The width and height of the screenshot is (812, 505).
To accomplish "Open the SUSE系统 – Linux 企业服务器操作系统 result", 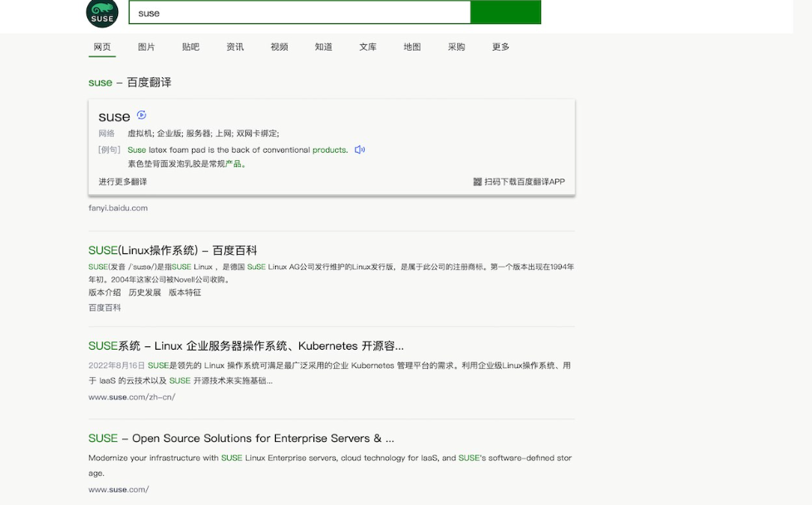I will pos(246,346).
